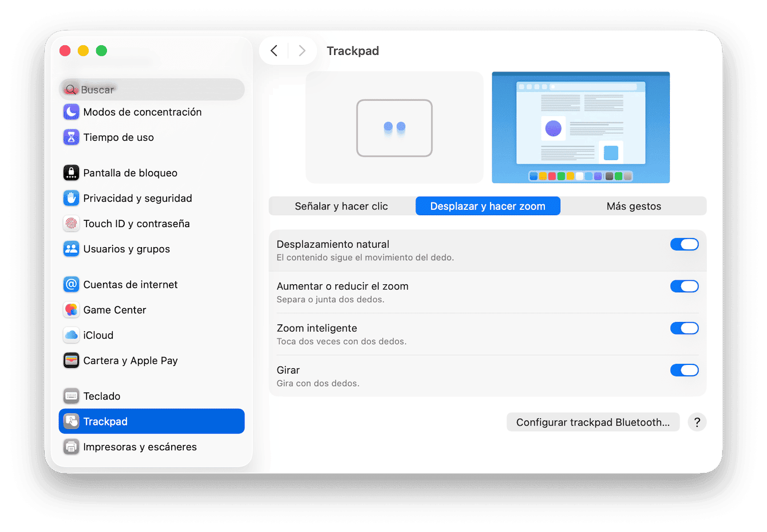Click the Girar setting label

pos(288,370)
